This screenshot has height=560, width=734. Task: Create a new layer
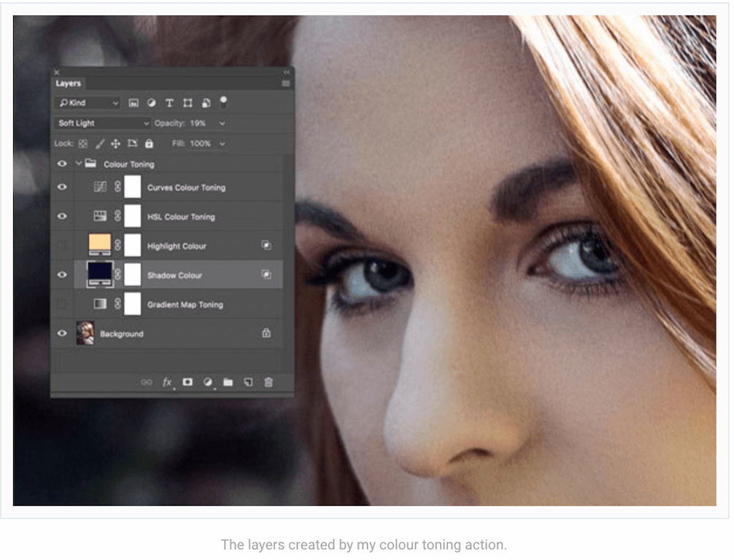click(x=248, y=382)
